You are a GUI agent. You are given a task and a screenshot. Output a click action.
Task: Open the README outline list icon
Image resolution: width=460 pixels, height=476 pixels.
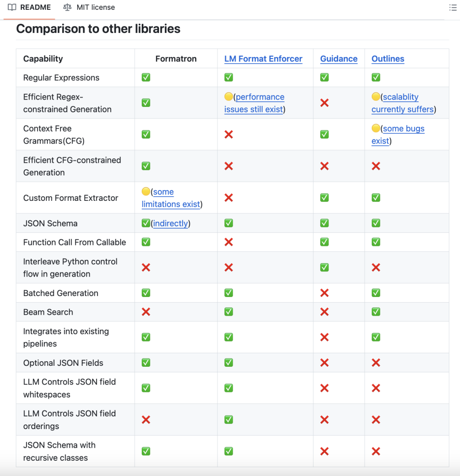tap(453, 7)
